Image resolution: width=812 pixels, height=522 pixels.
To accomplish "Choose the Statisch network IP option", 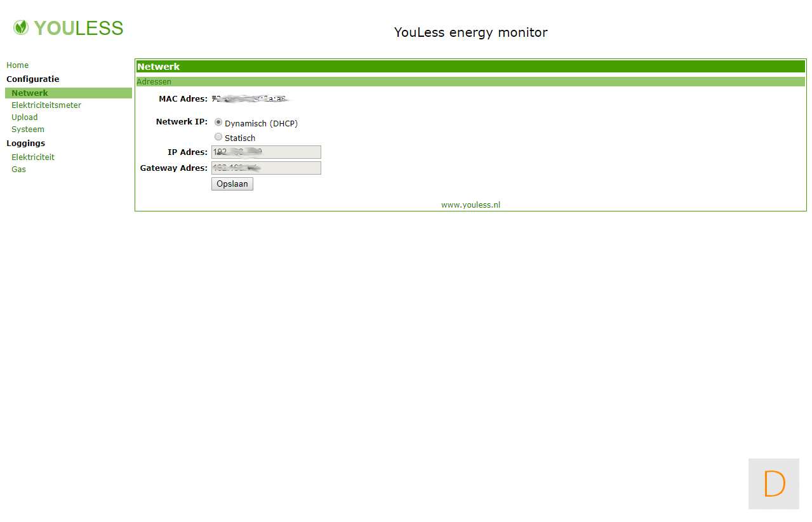I will [x=218, y=137].
